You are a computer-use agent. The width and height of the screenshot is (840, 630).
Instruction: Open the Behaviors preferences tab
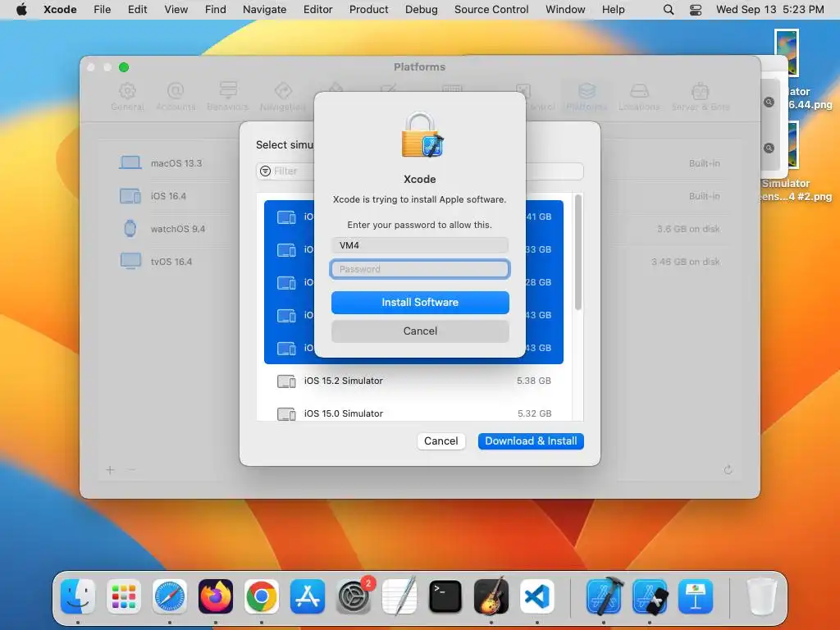click(x=228, y=97)
